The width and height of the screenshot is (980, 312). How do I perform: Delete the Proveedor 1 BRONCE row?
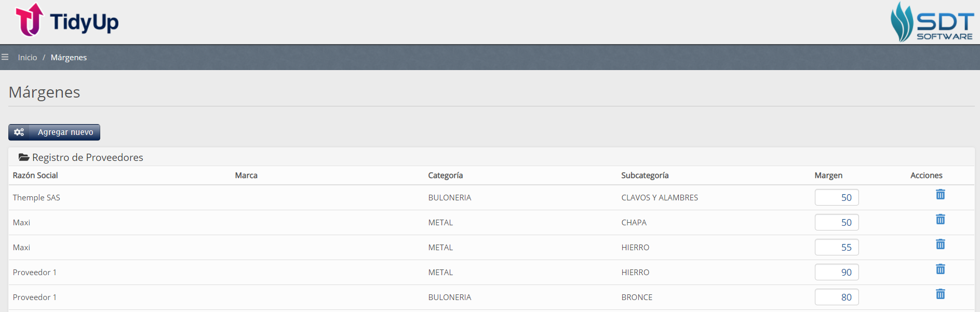click(940, 294)
